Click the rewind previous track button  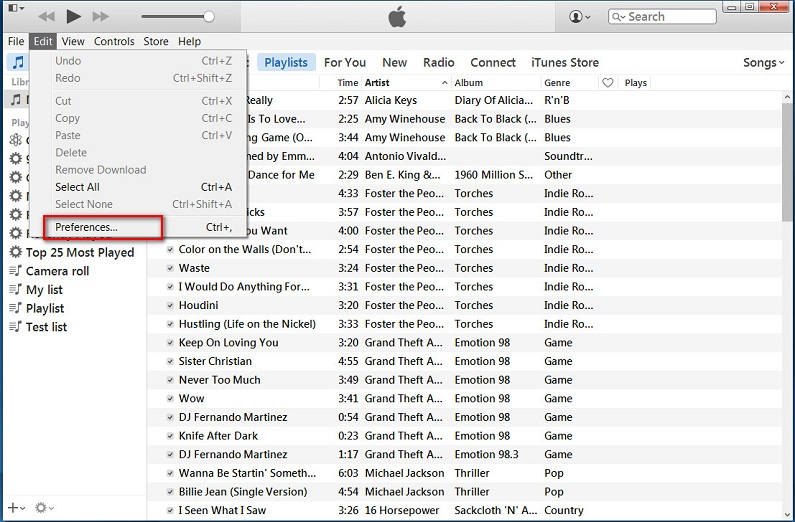pos(46,17)
